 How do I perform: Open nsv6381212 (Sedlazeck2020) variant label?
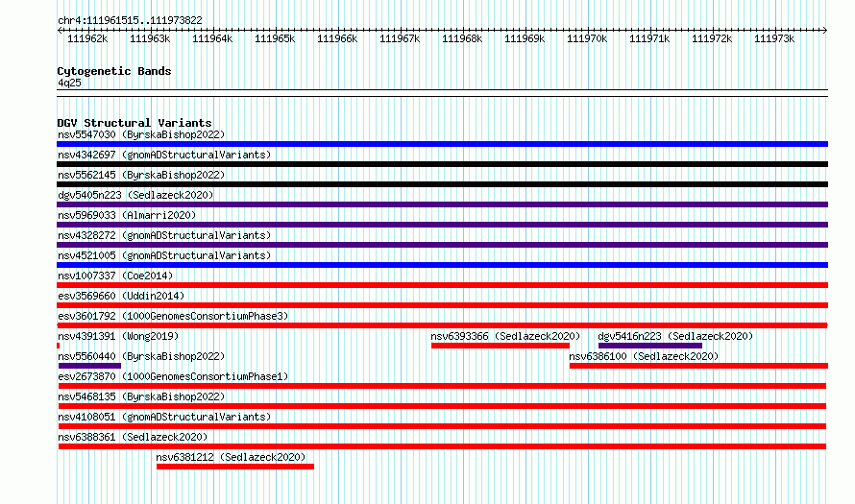pos(231,457)
